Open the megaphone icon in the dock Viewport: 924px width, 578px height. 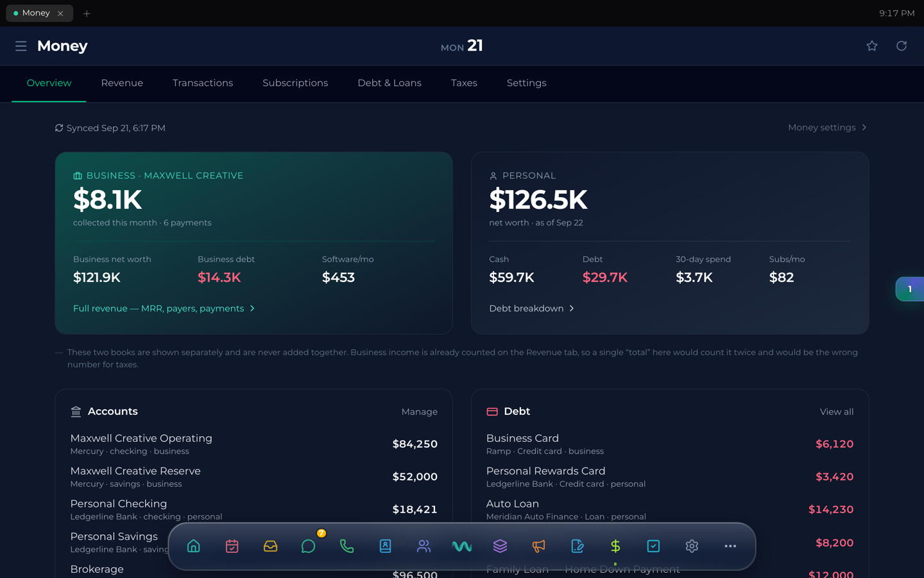(538, 546)
